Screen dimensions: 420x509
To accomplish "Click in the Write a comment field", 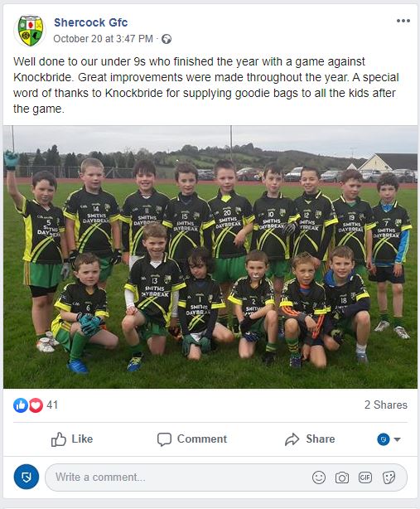I will tap(225, 477).
